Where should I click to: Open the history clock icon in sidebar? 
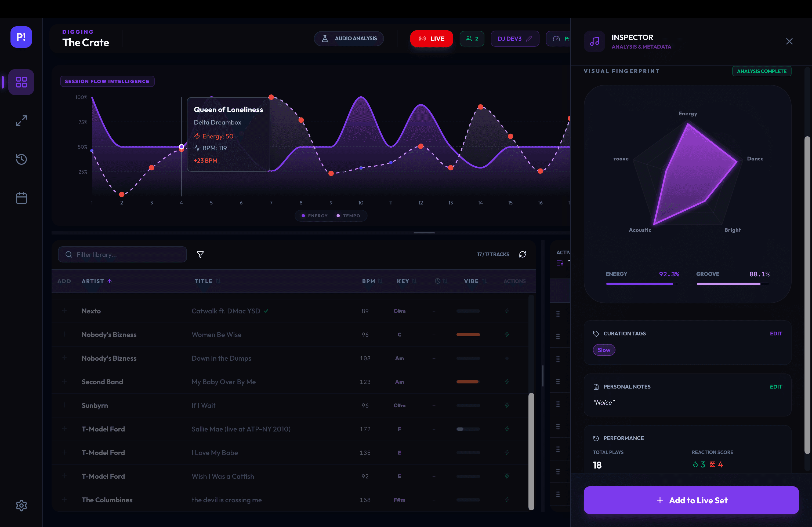[21, 159]
